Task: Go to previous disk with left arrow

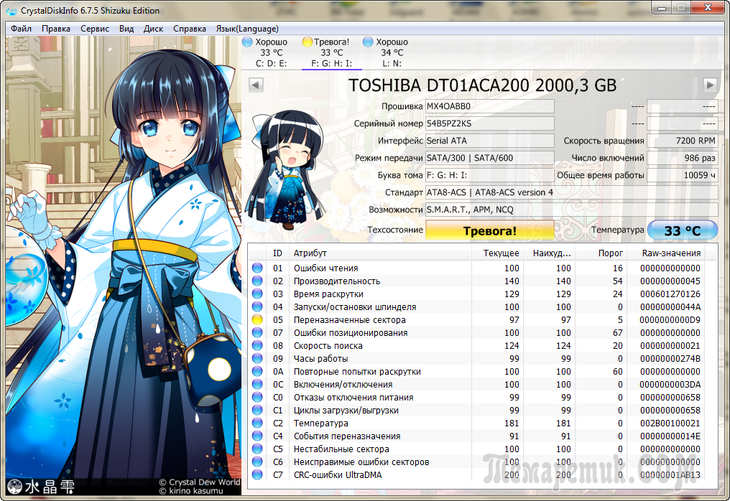Action: 256,85
